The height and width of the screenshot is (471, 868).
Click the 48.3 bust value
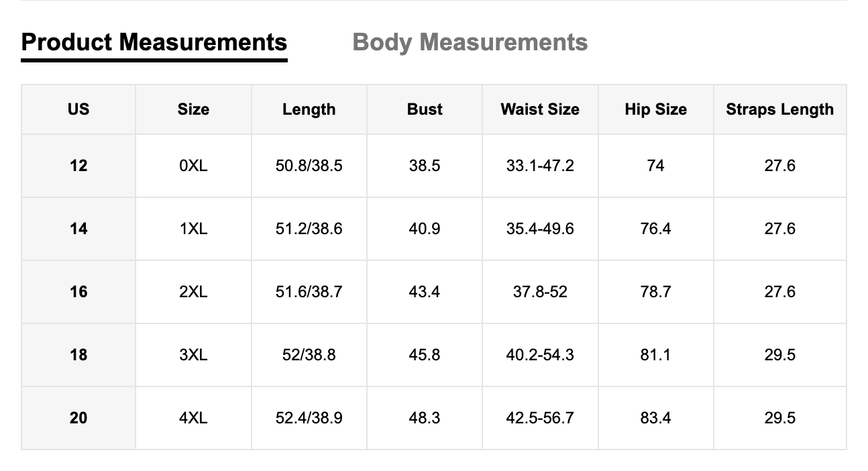click(425, 418)
